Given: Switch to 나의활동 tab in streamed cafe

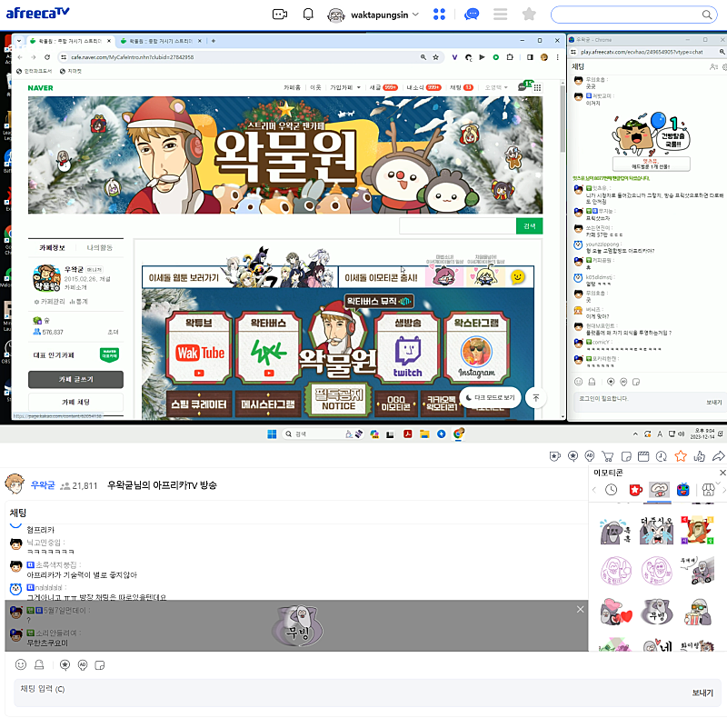Looking at the screenshot, I should pyautogui.click(x=100, y=247).
